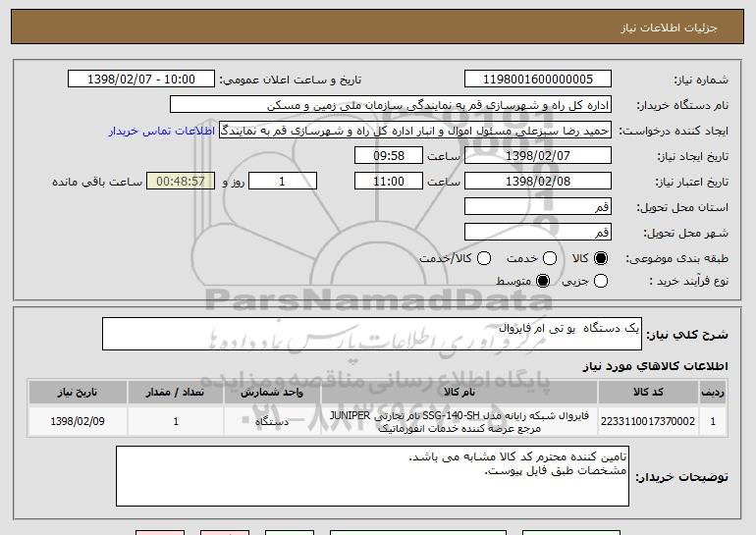Click the تعداد / مقدار column header
The width and height of the screenshot is (756, 535).
176,393
